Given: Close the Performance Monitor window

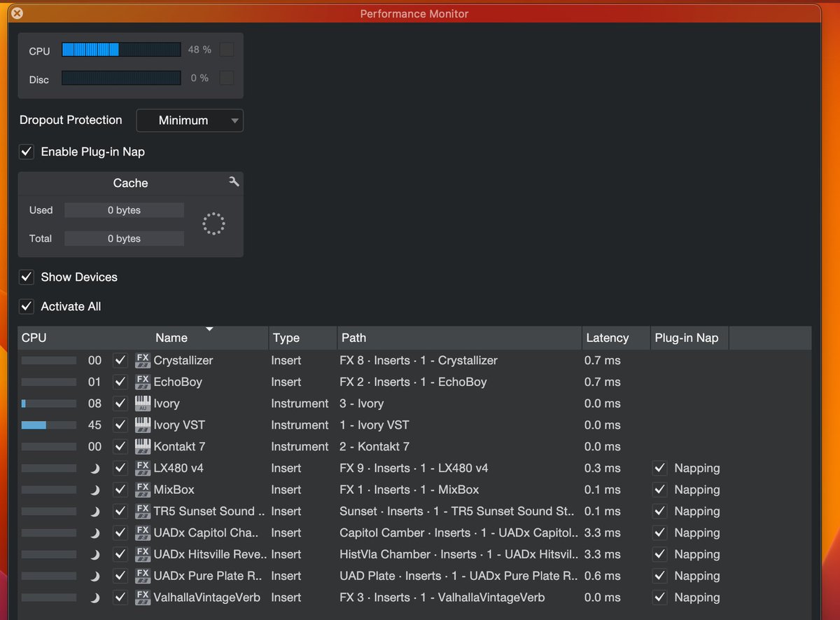Looking at the screenshot, I should coord(17,13).
